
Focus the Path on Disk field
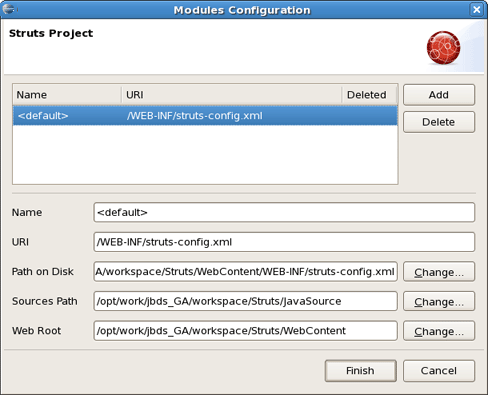(x=245, y=272)
